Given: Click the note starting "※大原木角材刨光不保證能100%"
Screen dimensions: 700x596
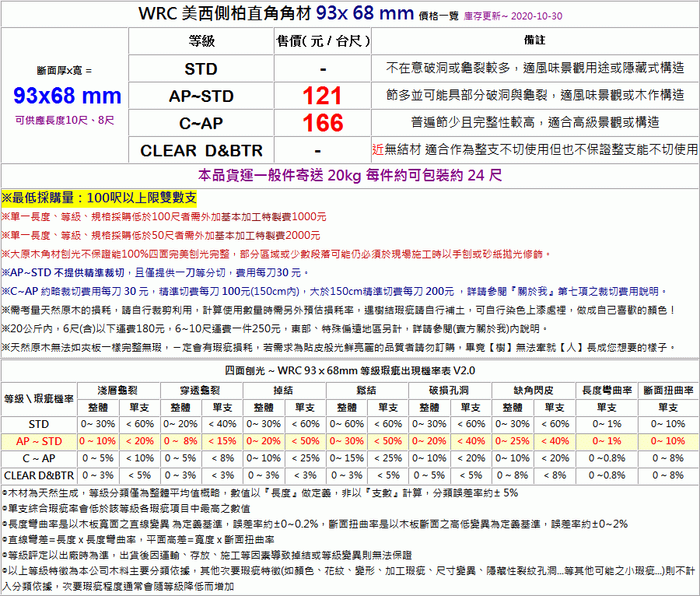Looking at the screenshot, I should click(276, 254).
